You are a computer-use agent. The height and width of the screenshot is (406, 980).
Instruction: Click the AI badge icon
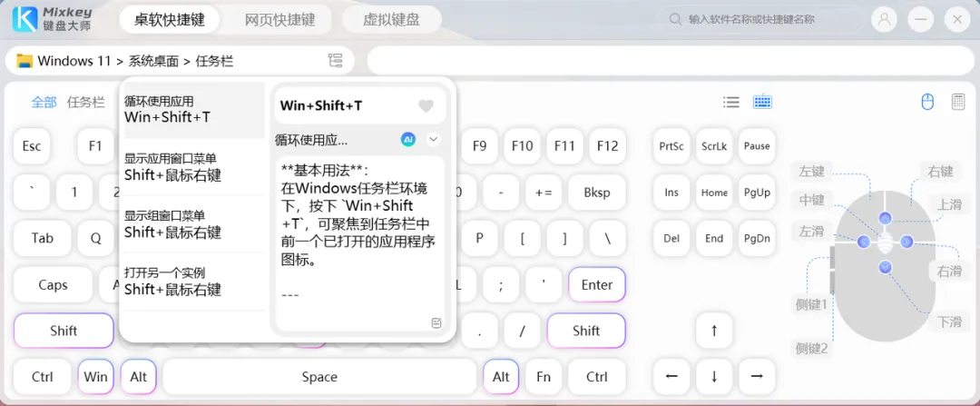[x=408, y=140]
